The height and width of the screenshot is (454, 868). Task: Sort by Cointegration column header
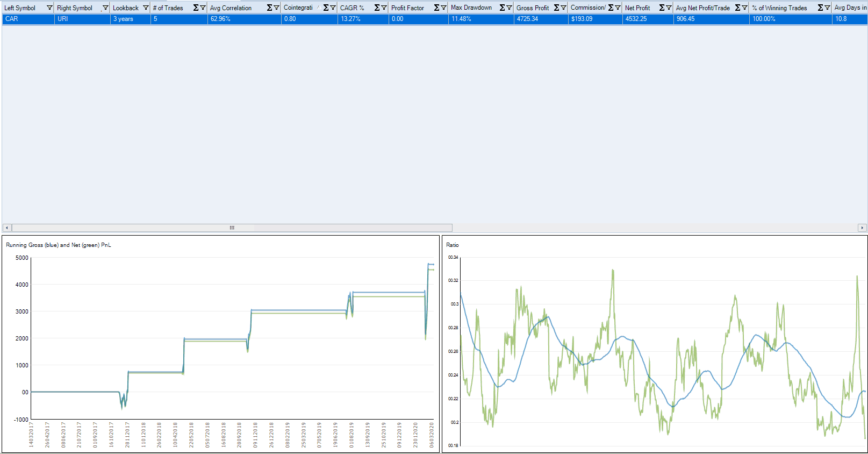(x=298, y=8)
